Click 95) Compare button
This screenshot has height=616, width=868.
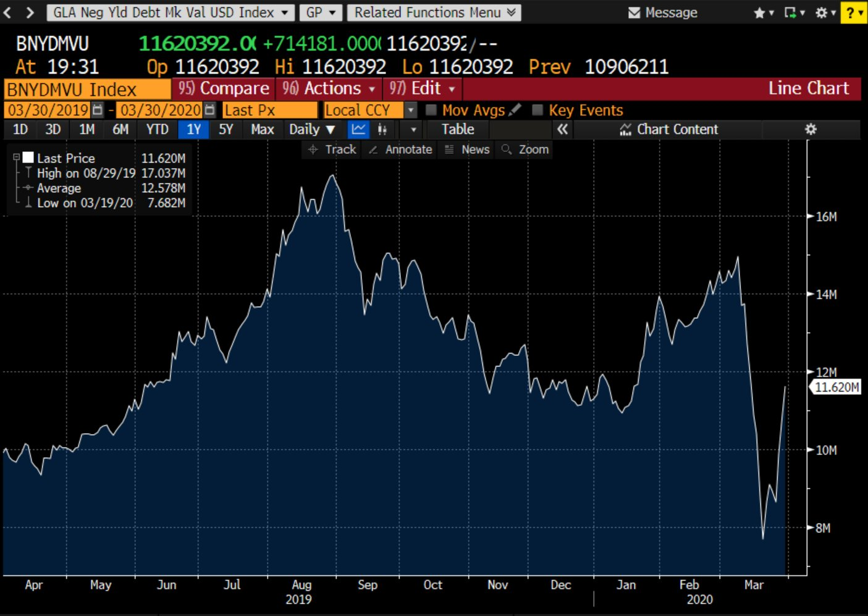pos(224,88)
